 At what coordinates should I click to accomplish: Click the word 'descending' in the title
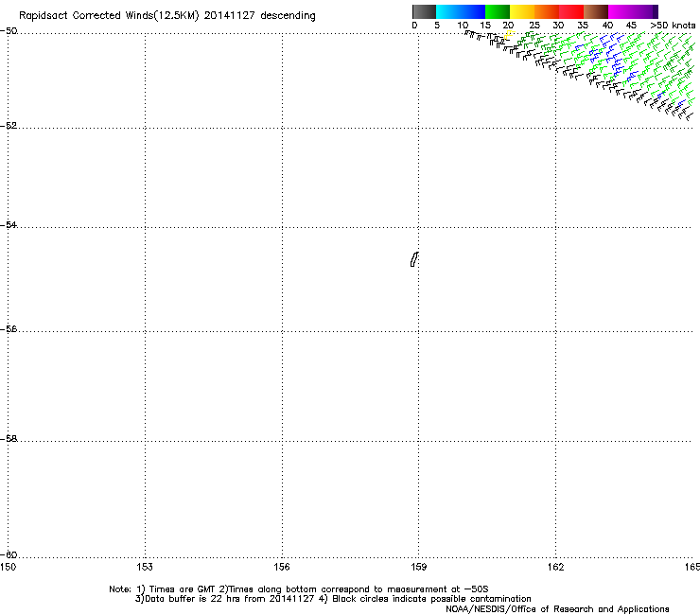coord(288,16)
